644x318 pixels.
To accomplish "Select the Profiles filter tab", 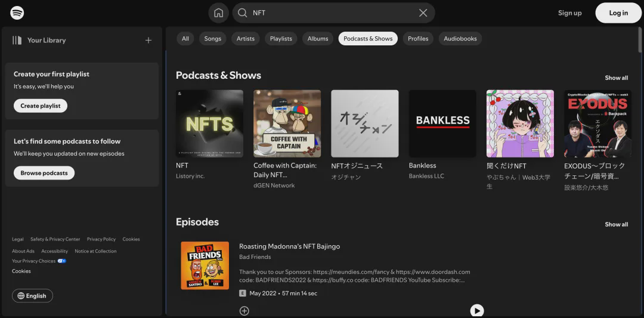I will click(418, 39).
